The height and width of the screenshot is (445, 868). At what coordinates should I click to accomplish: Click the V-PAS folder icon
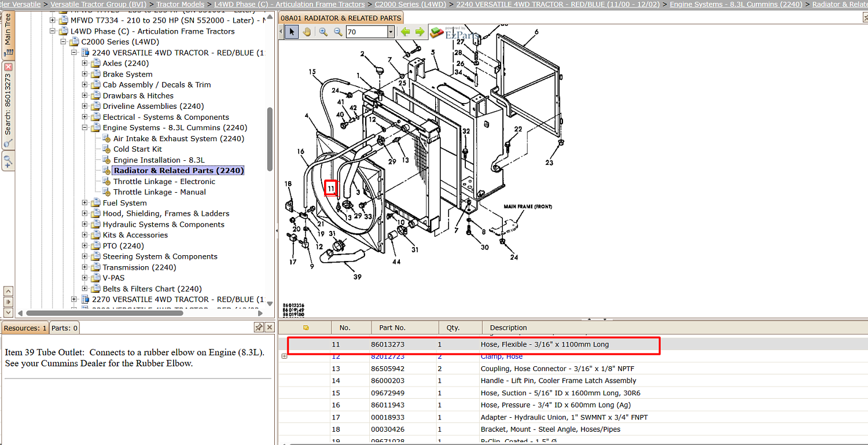pos(95,278)
